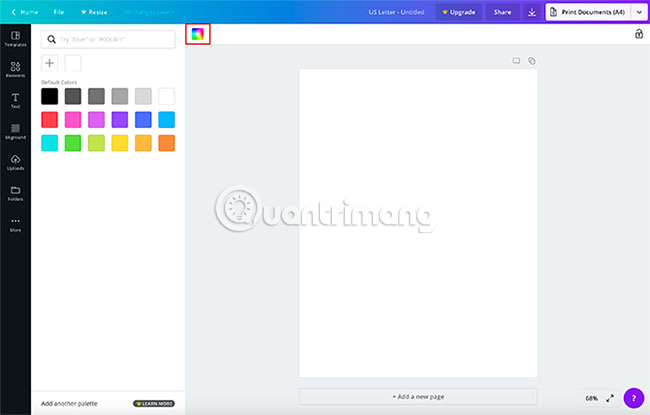Add a new color with the plus button
This screenshot has height=415, width=650.
click(49, 63)
